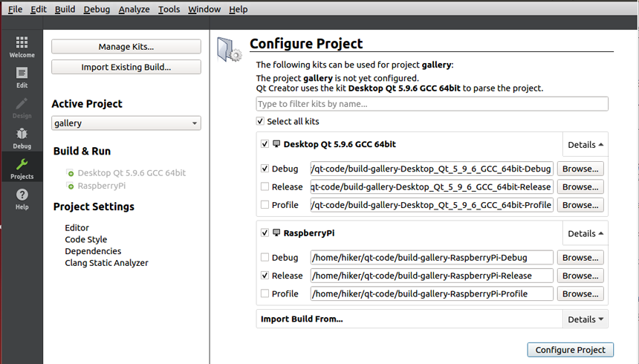Screen dimensions: 639x364
Task: Open the Design mode
Action: pyautogui.click(x=22, y=108)
